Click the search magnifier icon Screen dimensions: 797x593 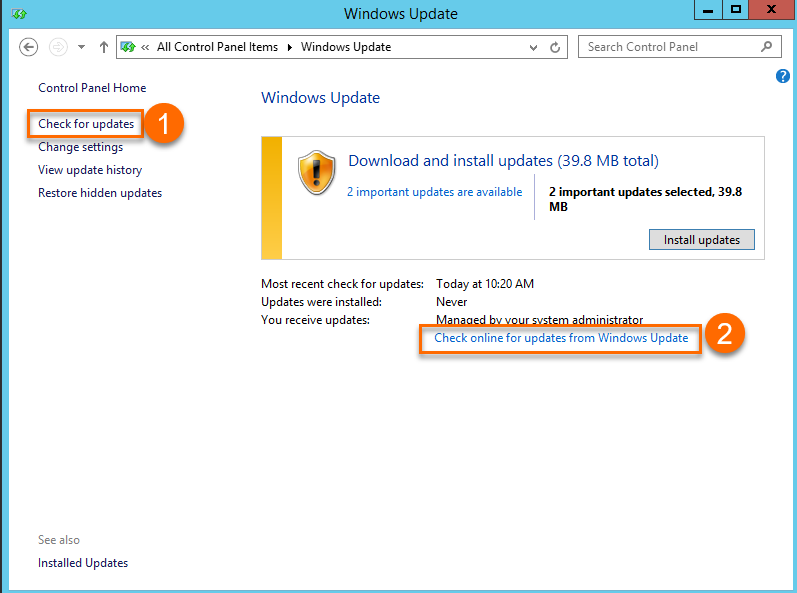coord(766,47)
